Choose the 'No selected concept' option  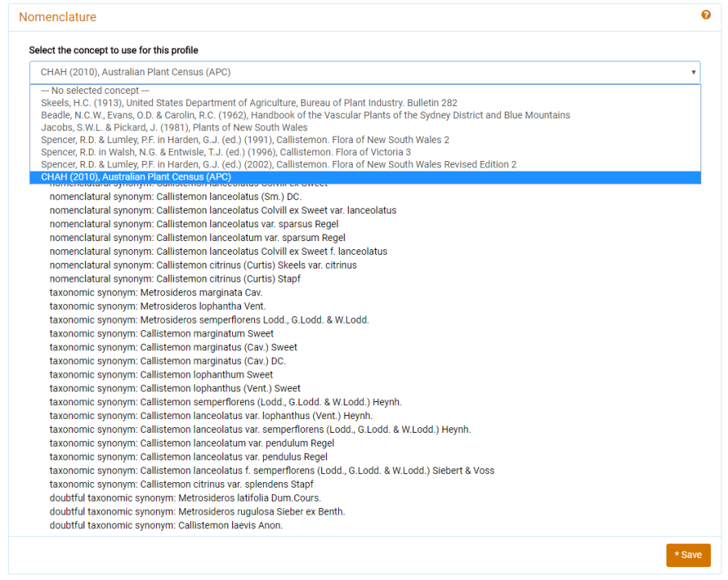tap(95, 91)
